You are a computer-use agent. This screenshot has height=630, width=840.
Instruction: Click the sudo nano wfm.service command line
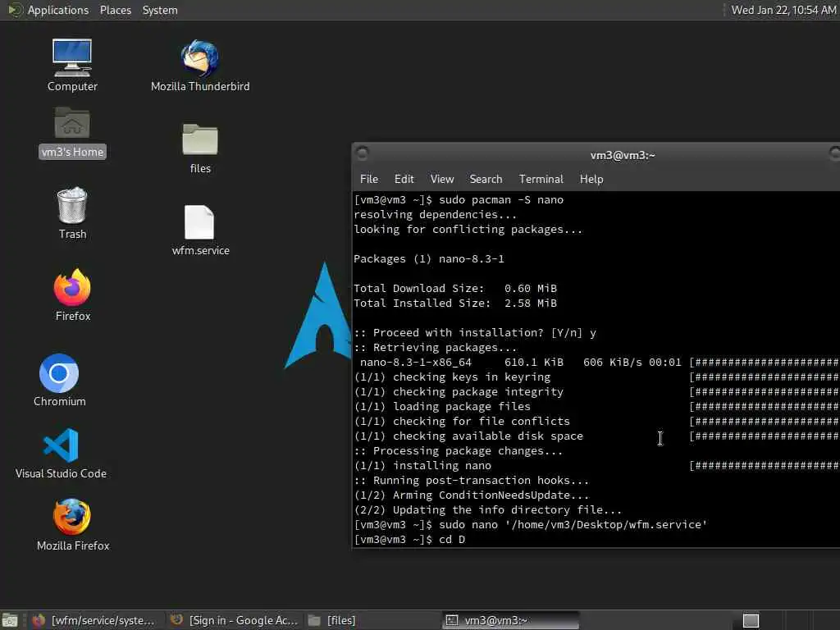pos(531,524)
